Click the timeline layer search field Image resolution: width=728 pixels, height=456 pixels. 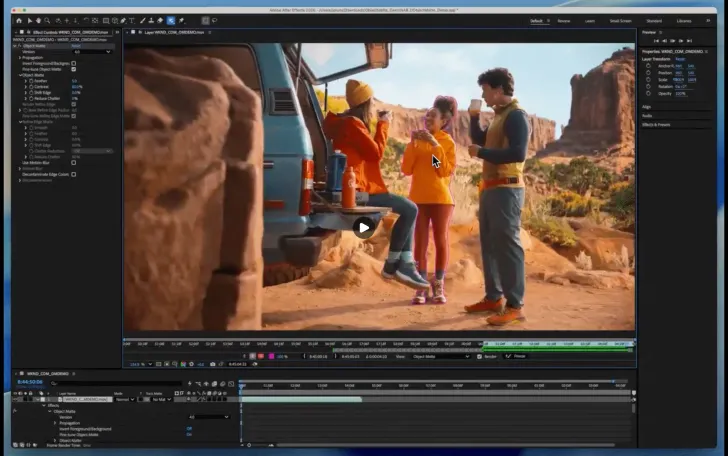tap(116, 383)
